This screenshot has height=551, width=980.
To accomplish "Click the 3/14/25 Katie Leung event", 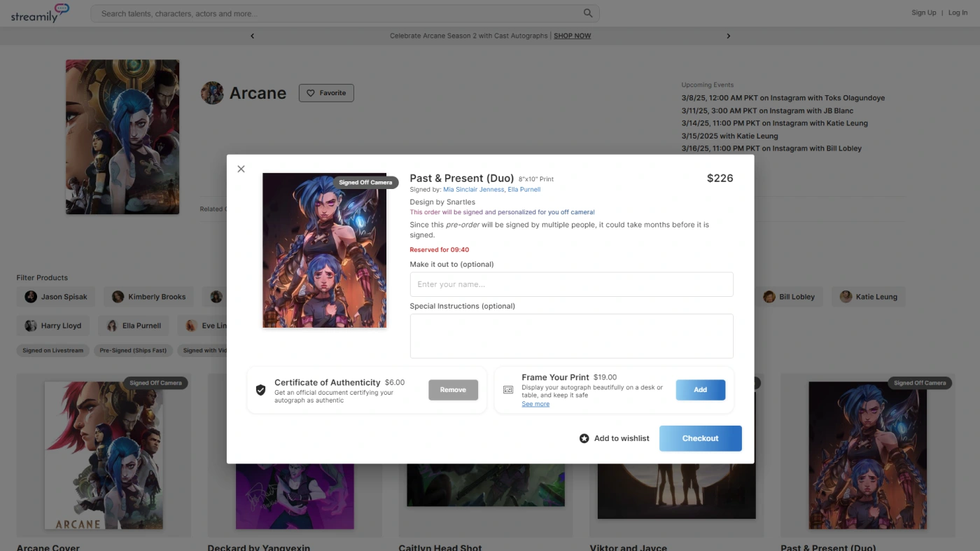I will pos(774,123).
